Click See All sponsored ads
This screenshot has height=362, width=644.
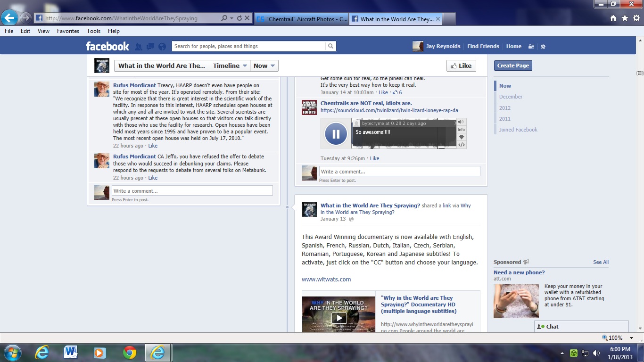click(x=601, y=262)
